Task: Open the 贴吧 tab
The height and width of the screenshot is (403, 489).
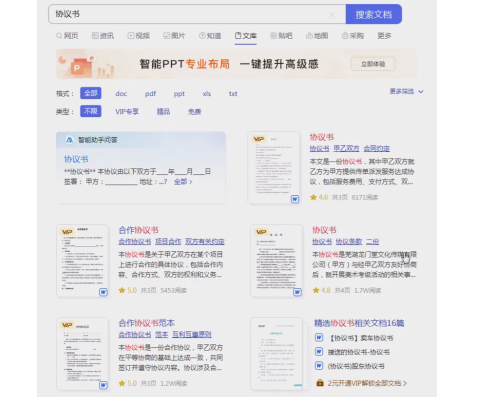Action: point(281,36)
